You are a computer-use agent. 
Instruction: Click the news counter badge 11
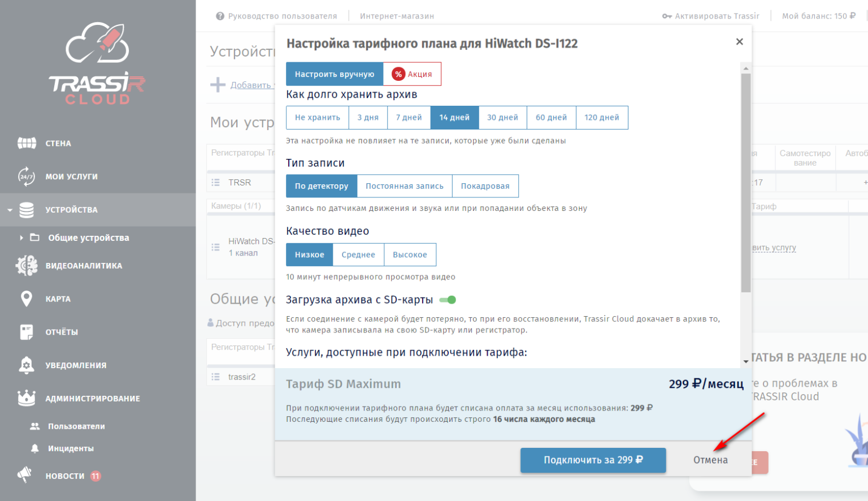click(x=96, y=476)
